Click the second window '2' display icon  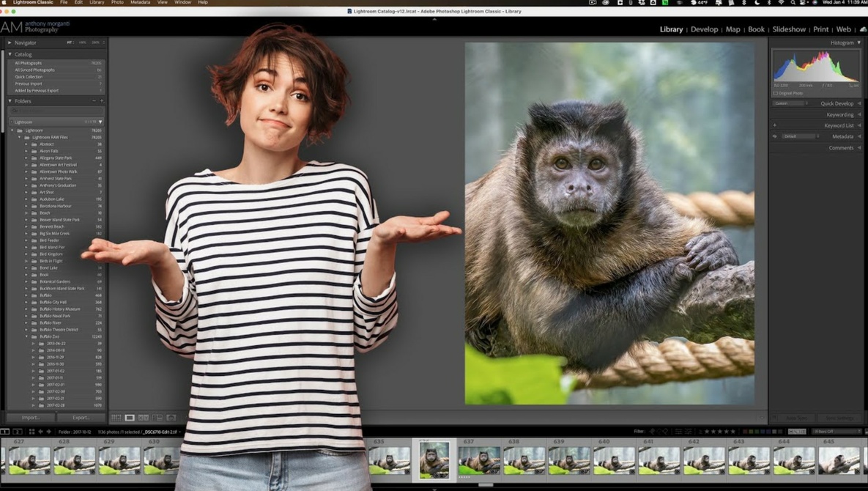pos(17,431)
